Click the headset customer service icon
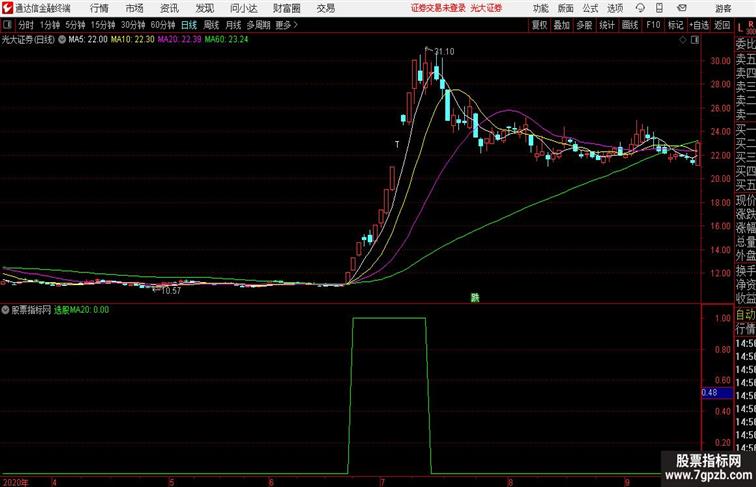 click(x=640, y=8)
